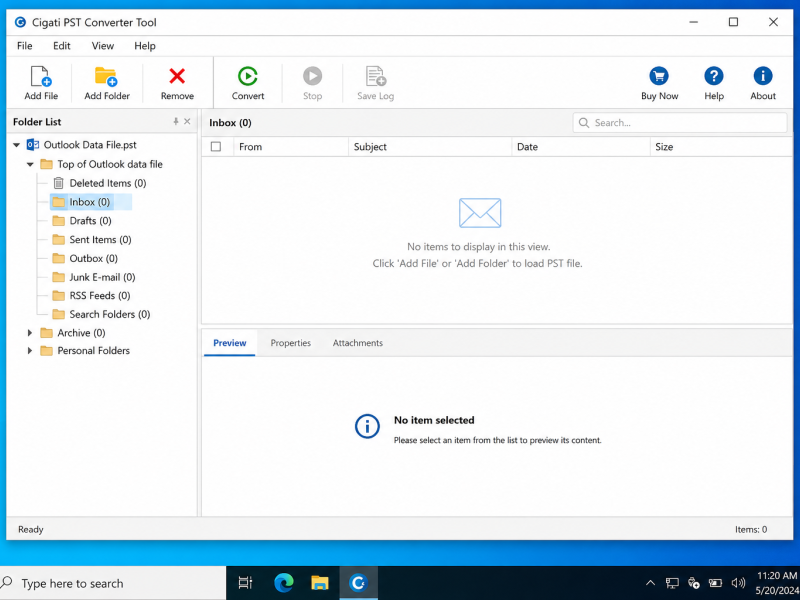Pin the Folder List panel
The height and width of the screenshot is (600, 800).
tap(176, 121)
